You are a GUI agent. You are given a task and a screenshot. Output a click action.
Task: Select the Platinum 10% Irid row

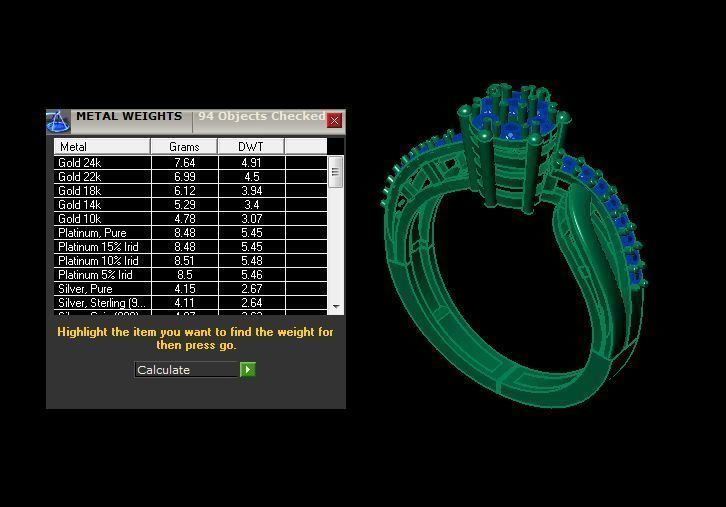tap(190, 261)
